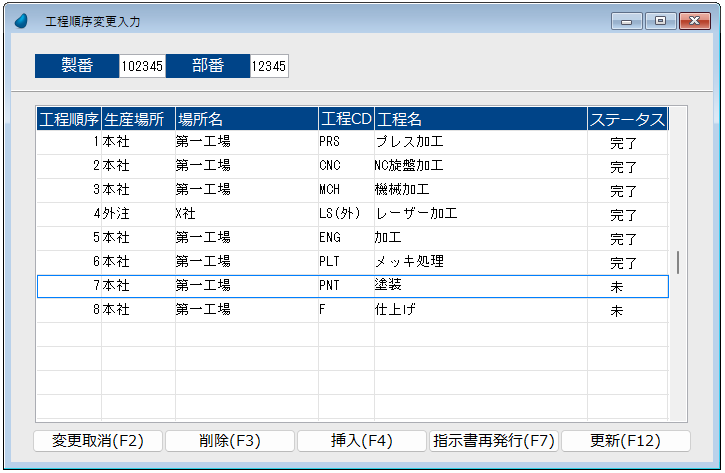Click the 生産場所 column header
Viewport: 725px width, 473px height.
tap(138, 119)
